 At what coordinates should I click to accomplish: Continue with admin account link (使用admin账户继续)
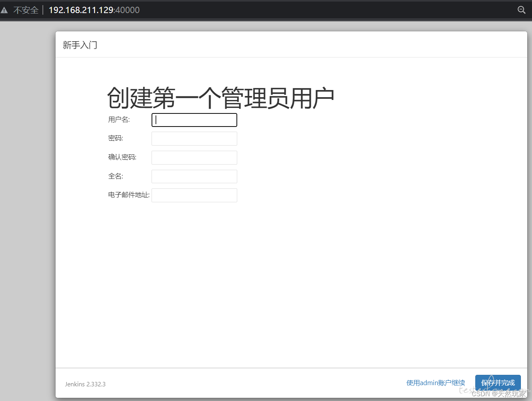tap(436, 383)
